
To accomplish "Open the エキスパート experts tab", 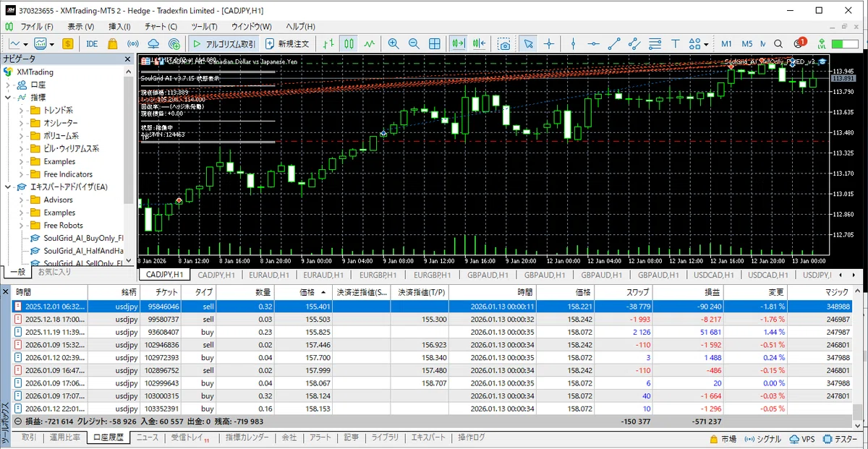I will click(x=428, y=437).
